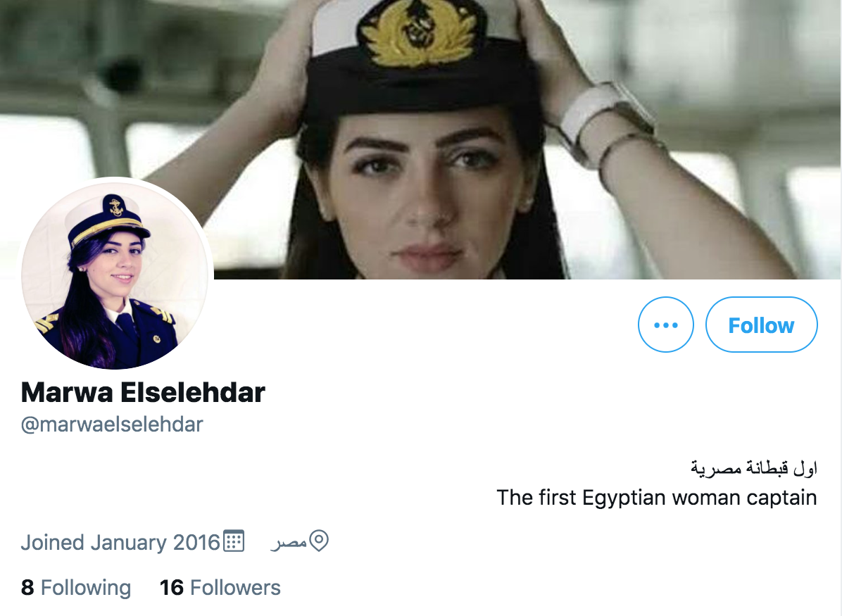The width and height of the screenshot is (842, 616).
Task: Click the word 'Following' label
Action: pos(86,588)
